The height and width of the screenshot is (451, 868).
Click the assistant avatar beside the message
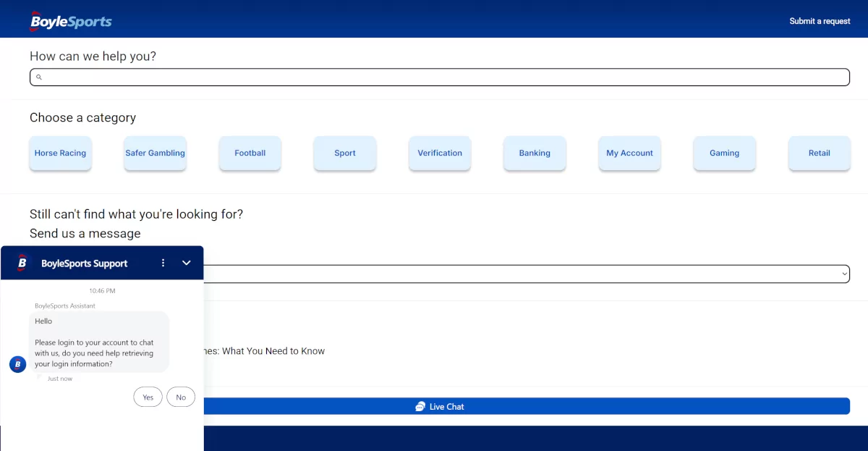pos(18,364)
